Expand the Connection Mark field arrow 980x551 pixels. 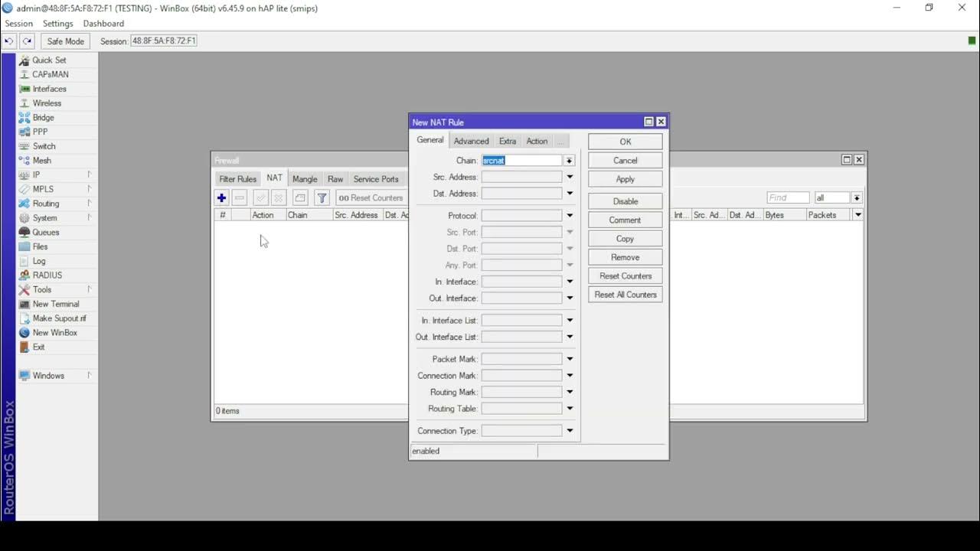pos(570,376)
